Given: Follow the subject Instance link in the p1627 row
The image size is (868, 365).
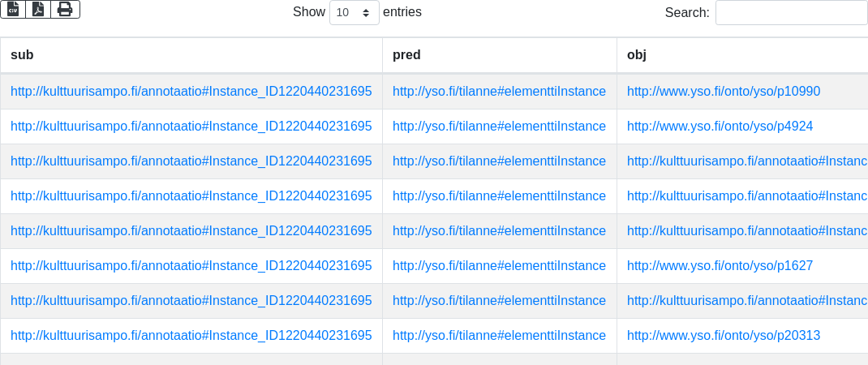Looking at the screenshot, I should [191, 266].
